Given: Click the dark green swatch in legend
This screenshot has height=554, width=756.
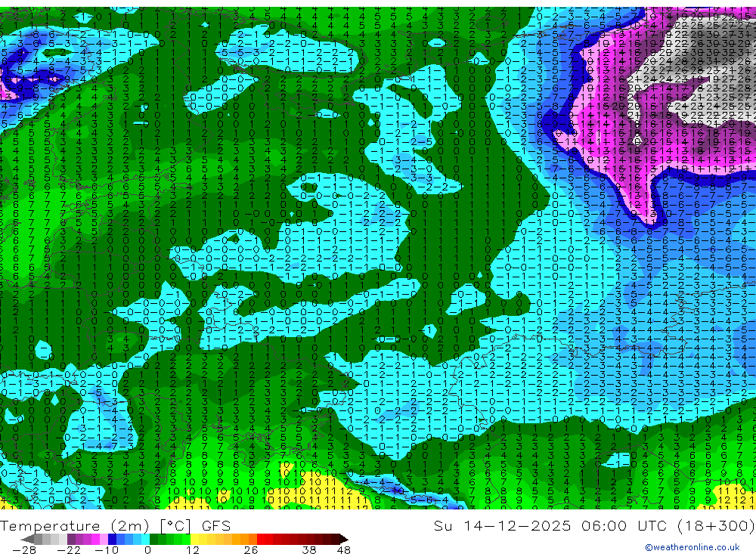Looking at the screenshot, I should pyautogui.click(x=153, y=539).
